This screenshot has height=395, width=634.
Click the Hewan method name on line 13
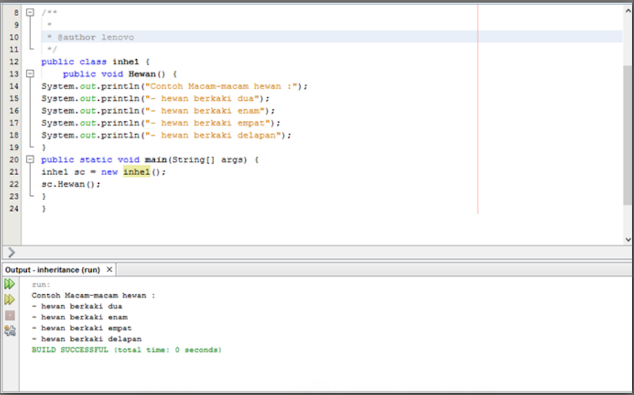click(142, 74)
